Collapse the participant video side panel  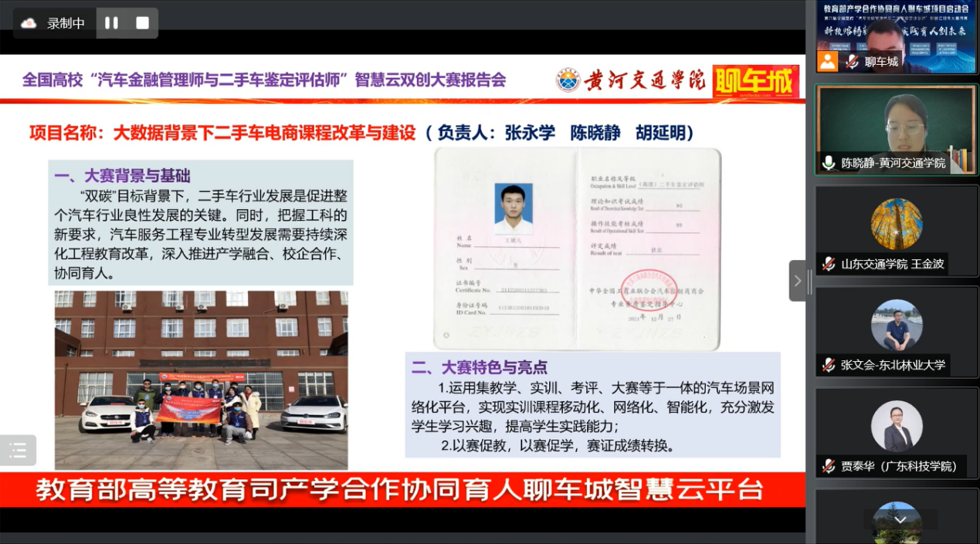pyautogui.click(x=798, y=281)
